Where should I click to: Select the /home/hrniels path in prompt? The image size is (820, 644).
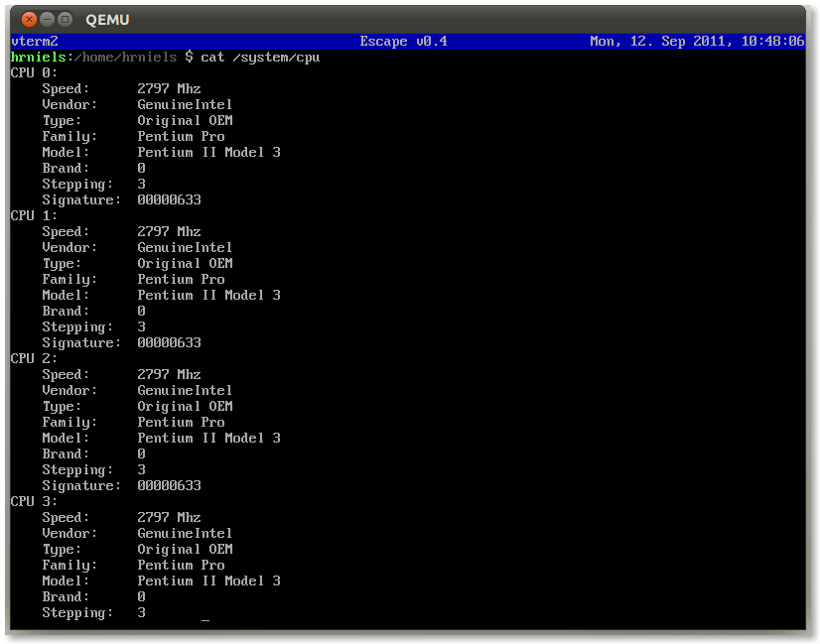[x=125, y=57]
